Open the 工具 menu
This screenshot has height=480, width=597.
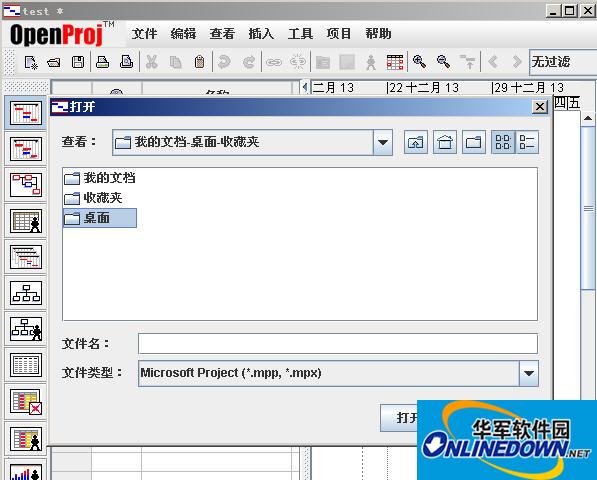pyautogui.click(x=300, y=33)
